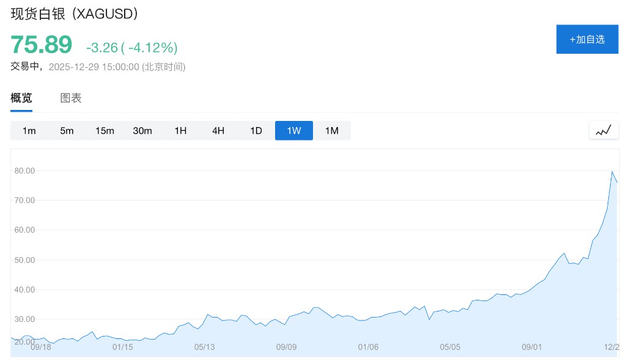Open the 图表 tab
Image resolution: width=626 pixels, height=364 pixels.
coord(71,98)
